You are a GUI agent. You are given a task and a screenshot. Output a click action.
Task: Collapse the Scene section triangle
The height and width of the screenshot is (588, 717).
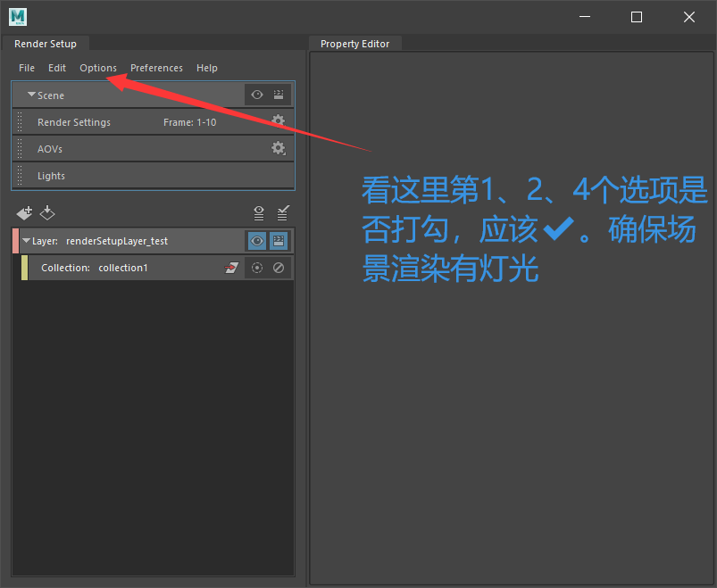pyautogui.click(x=31, y=95)
